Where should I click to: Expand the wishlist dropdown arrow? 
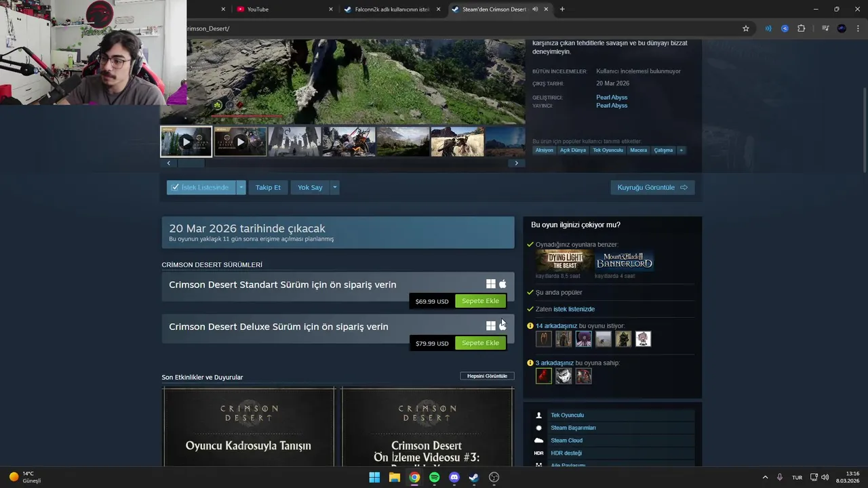[x=241, y=187]
